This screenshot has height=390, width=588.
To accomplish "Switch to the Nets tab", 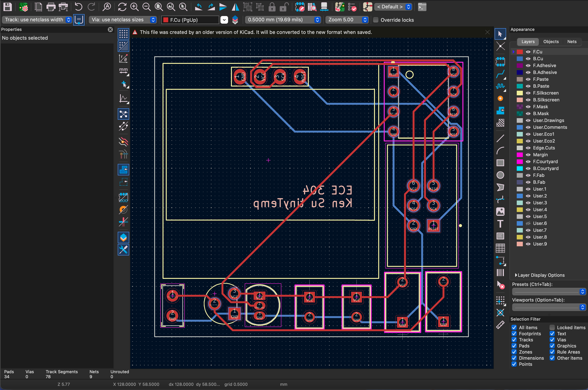I will 572,42.
